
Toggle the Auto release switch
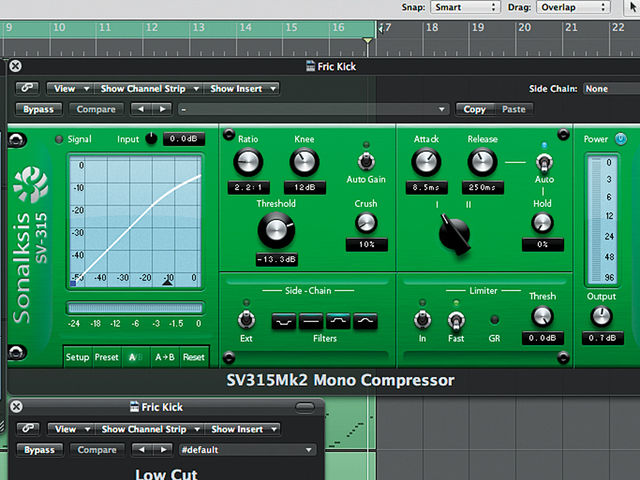[544, 162]
